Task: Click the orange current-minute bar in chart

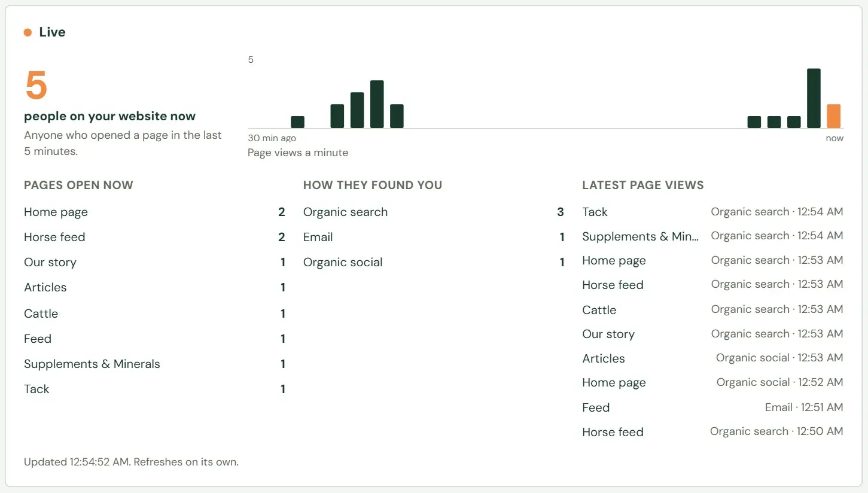Action: point(833,116)
